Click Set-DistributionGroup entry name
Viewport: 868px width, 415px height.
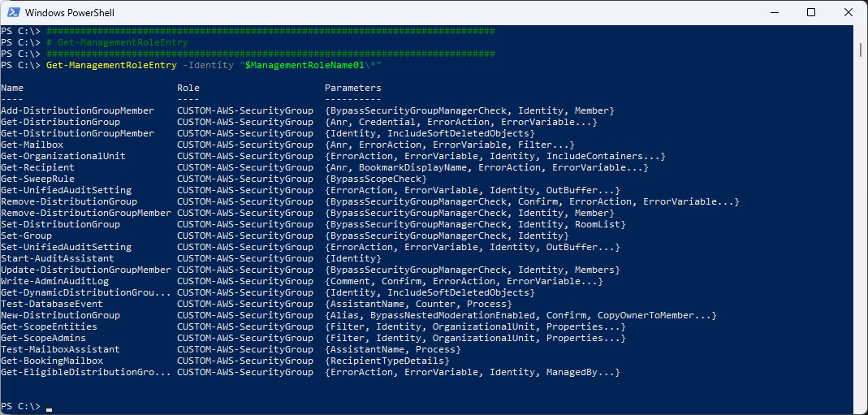60,224
